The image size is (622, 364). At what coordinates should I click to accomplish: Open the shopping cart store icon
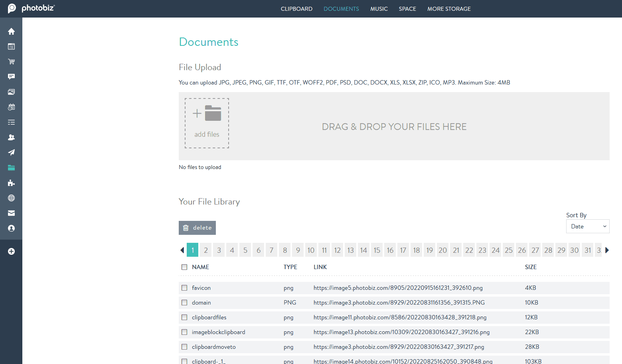tap(11, 61)
